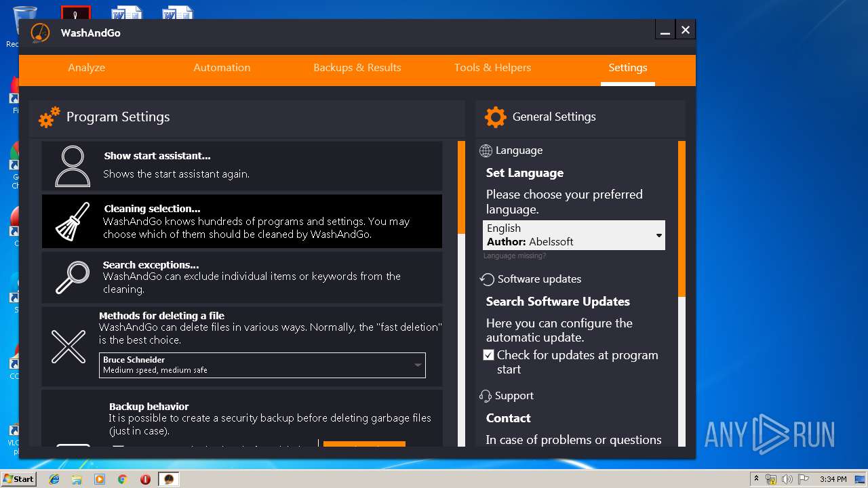Open Show start assistant option
Image resolution: width=868 pixels, height=488 pixels.
242,166
